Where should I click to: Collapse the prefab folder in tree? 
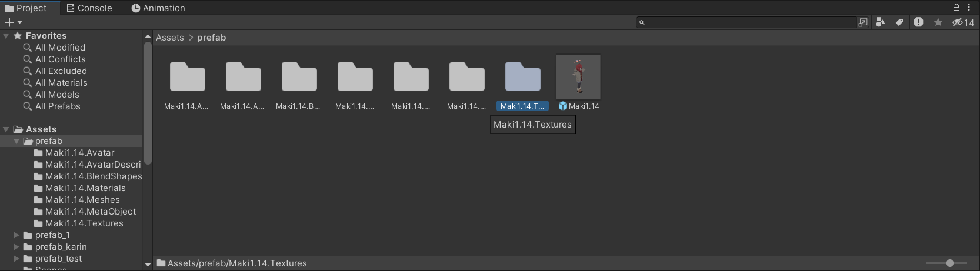click(x=16, y=142)
